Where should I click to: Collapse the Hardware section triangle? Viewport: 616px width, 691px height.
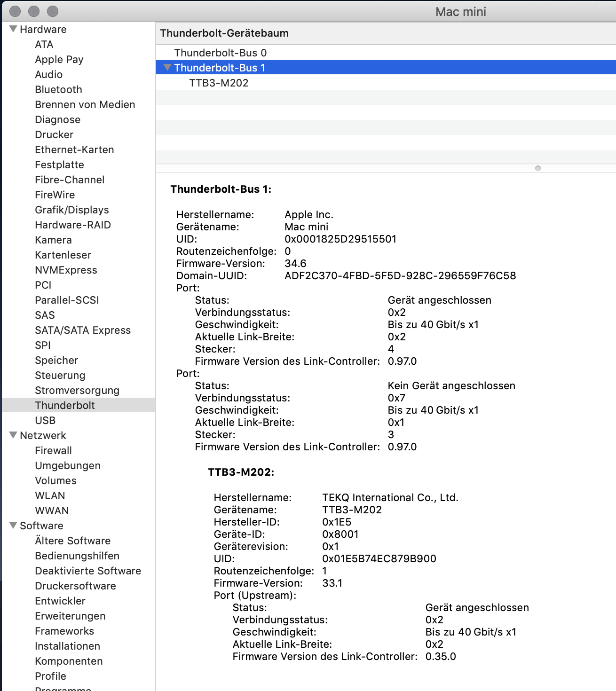click(13, 29)
